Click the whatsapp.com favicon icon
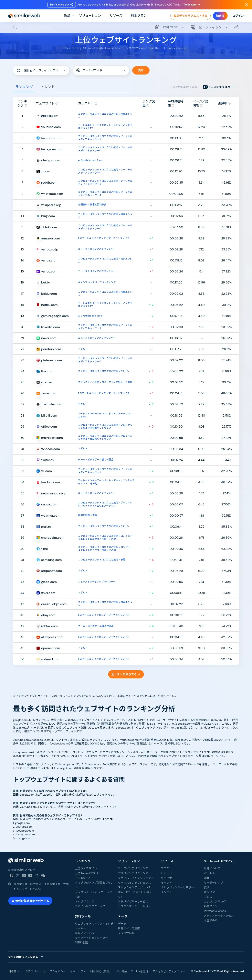 [38, 194]
